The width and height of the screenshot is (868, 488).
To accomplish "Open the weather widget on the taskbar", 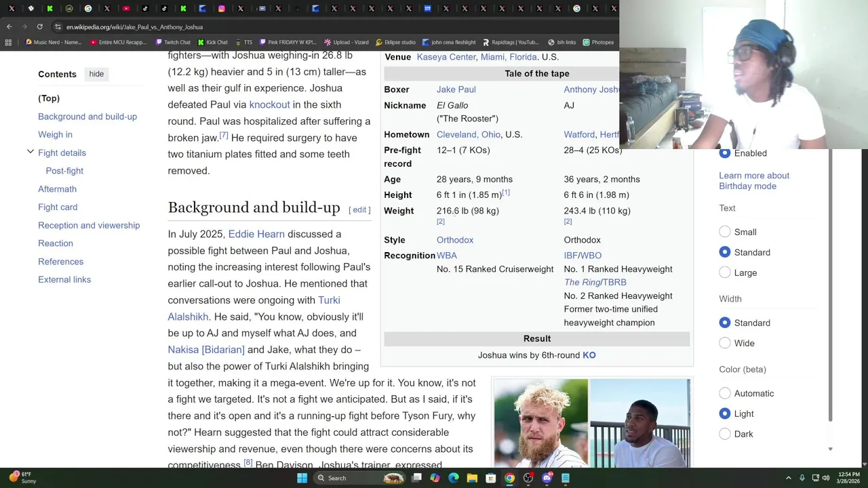I will pos(22,478).
